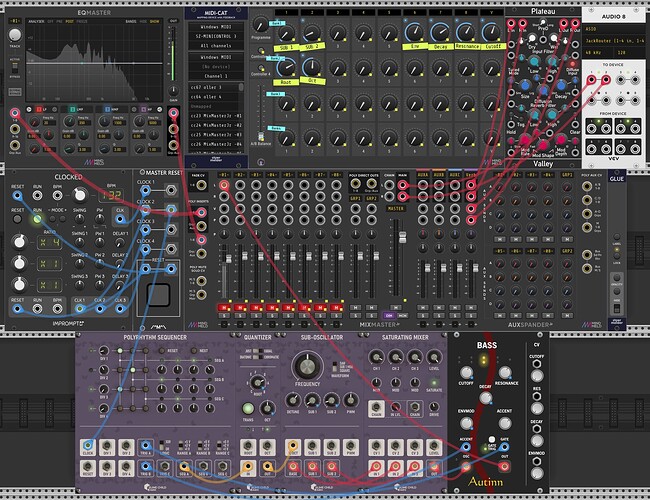Viewport: 650px width, 500px height.
Task: Click the Bass OUT jack
Action: pyautogui.click(x=504, y=466)
